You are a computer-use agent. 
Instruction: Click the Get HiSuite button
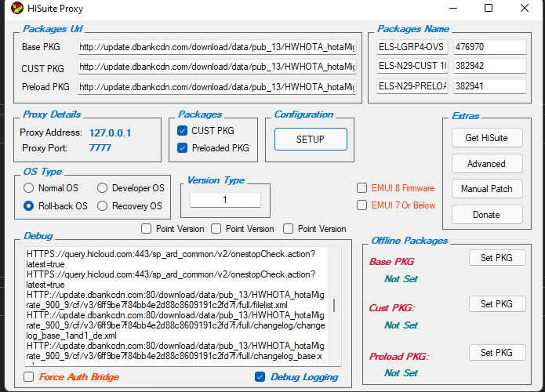[487, 138]
